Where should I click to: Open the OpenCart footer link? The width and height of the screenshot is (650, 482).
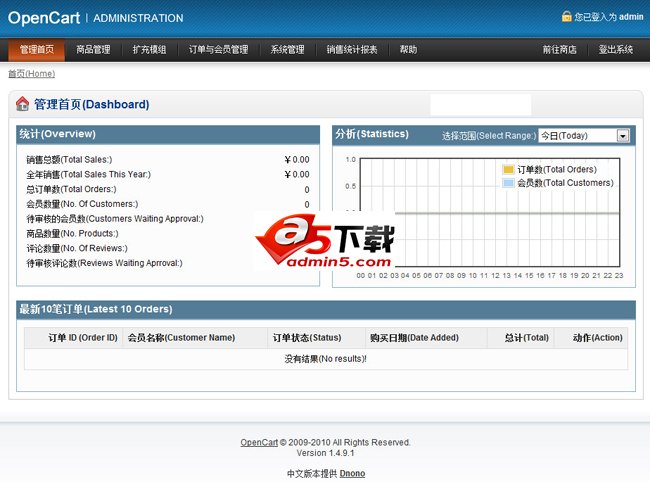[x=259, y=442]
